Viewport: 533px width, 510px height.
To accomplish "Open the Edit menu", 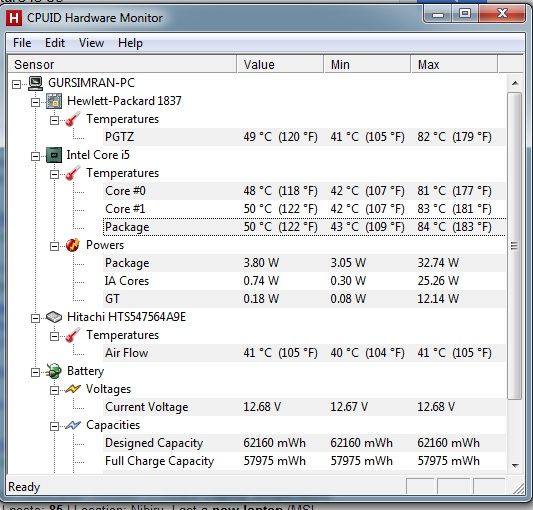I will 55,43.
